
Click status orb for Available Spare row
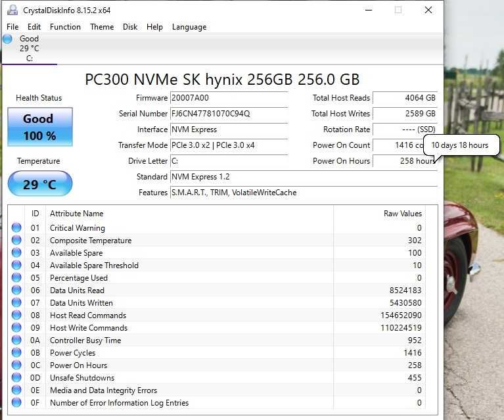tap(16, 253)
